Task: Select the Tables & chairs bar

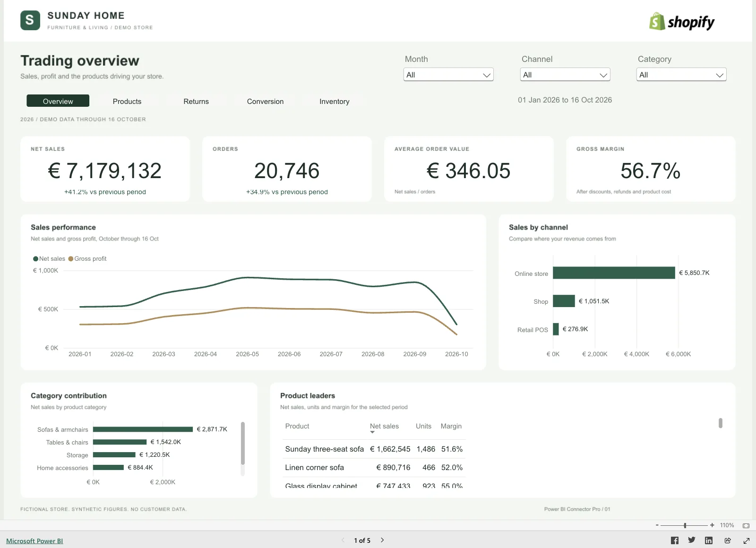Action: point(120,442)
